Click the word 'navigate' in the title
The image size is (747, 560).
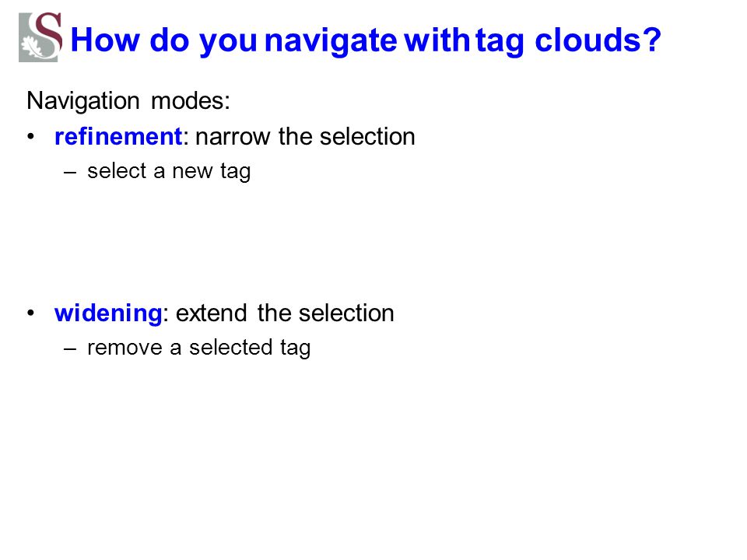(x=331, y=41)
